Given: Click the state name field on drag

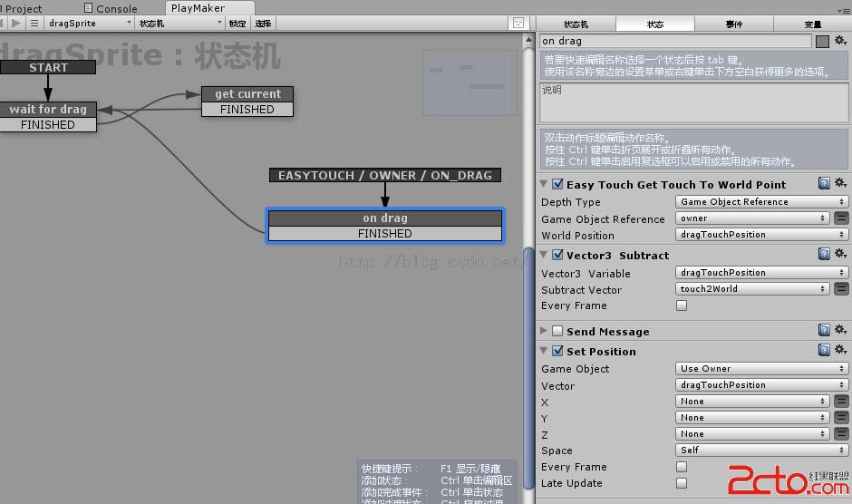Looking at the screenshot, I should (675, 41).
